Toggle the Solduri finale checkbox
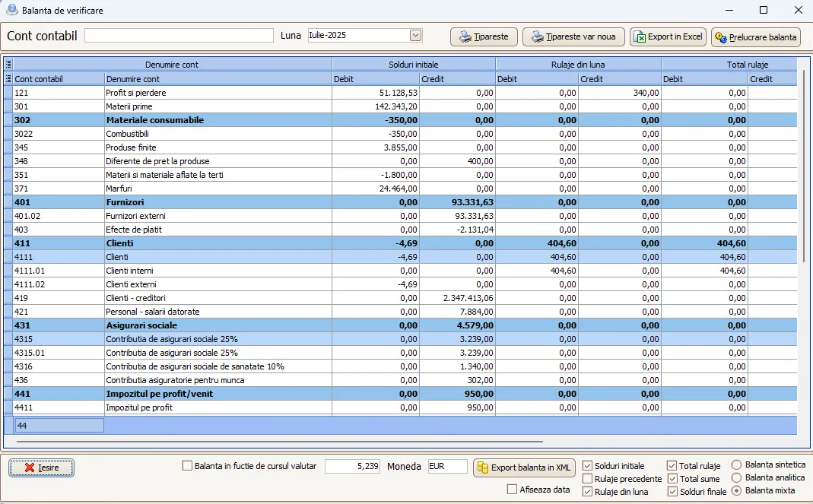Viewport: 813px width, 504px height. tap(672, 492)
